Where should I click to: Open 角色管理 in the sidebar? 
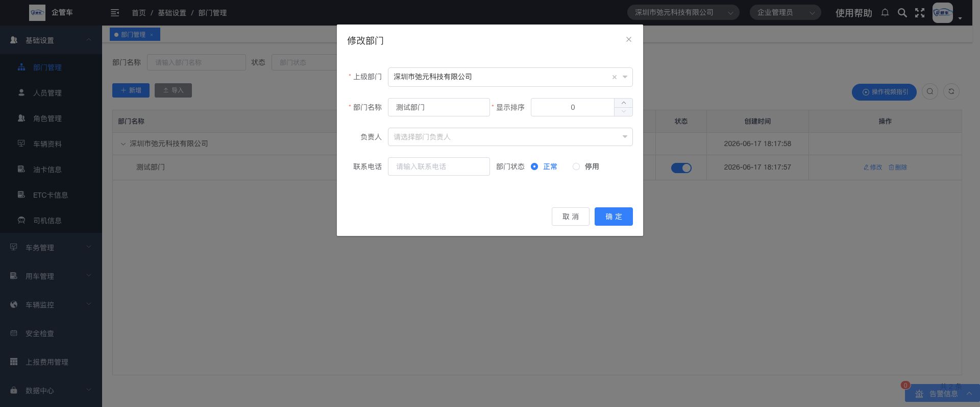pyautogui.click(x=51, y=118)
